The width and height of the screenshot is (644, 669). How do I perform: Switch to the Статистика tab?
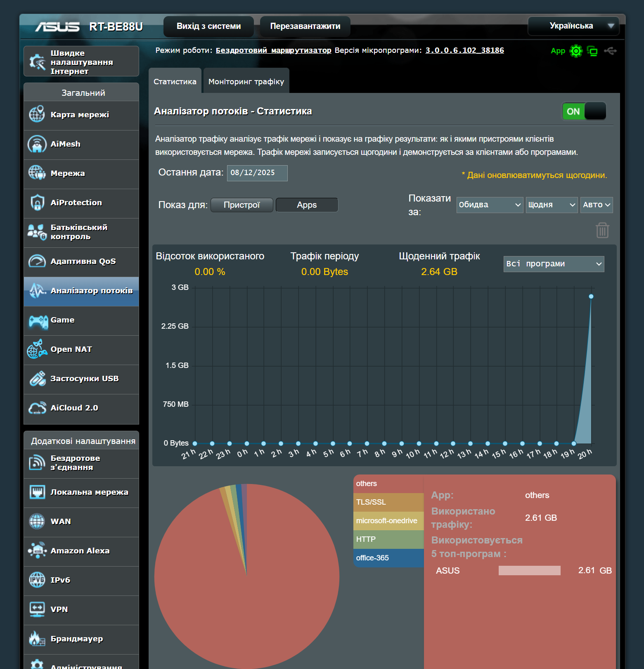[175, 81]
